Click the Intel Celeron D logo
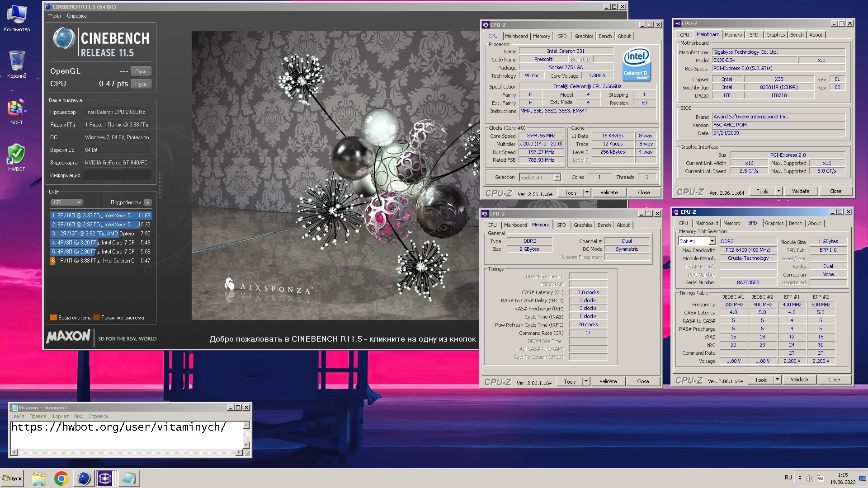This screenshot has width=868, height=488. pos(637,64)
